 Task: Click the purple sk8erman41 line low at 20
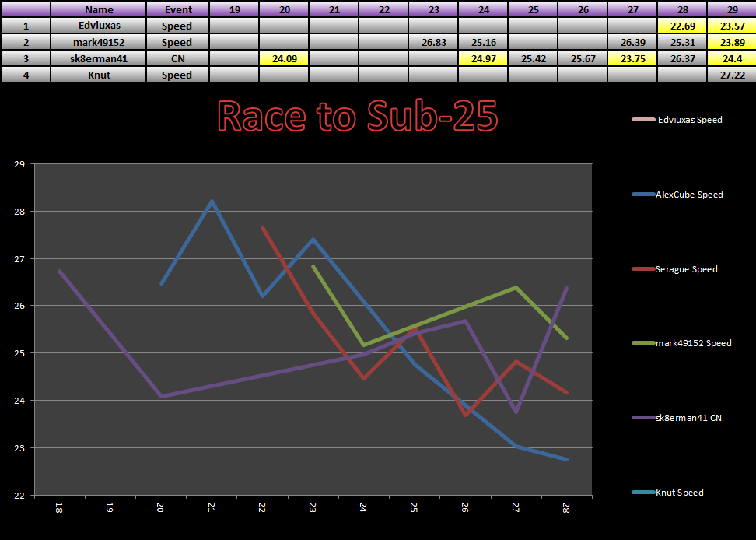pos(161,396)
